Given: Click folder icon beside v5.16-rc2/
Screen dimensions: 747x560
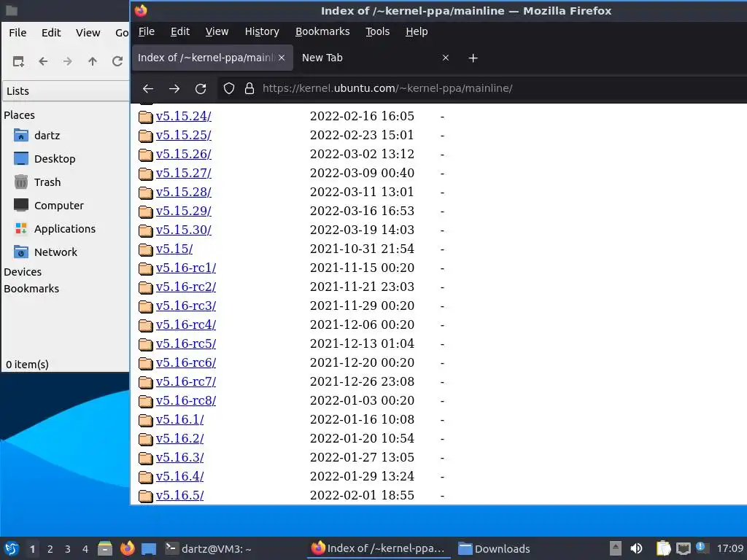Looking at the screenshot, I should pos(146,287).
